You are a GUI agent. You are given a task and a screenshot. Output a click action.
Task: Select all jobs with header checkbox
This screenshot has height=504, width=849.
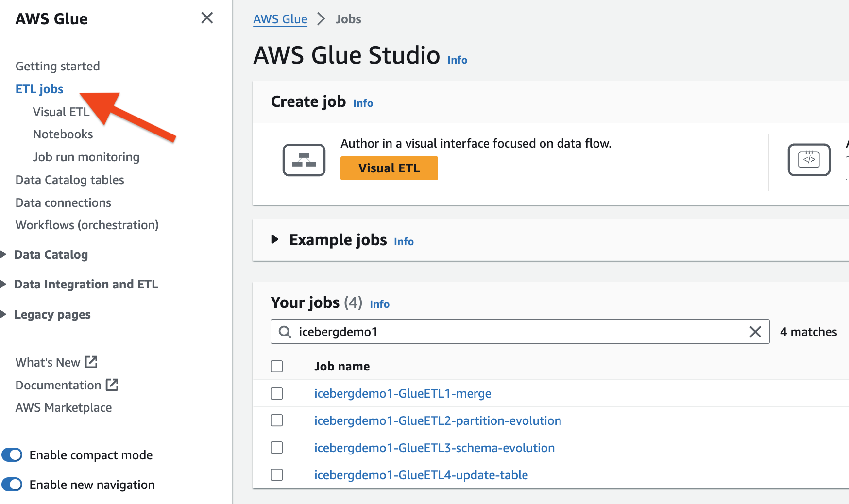tap(277, 366)
